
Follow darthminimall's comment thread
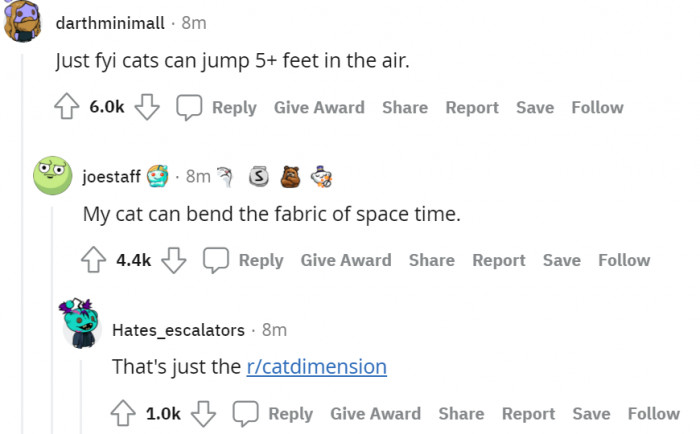point(597,107)
